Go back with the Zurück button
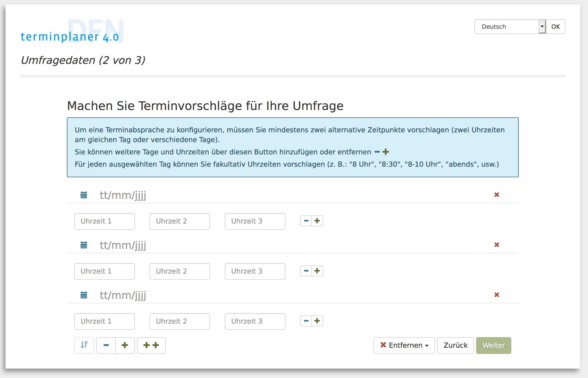 point(455,345)
